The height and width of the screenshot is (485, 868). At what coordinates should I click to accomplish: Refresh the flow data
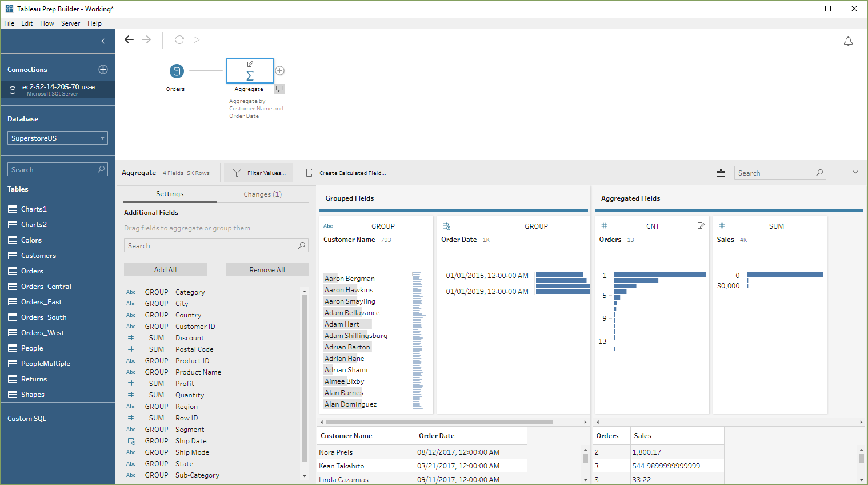(x=179, y=39)
